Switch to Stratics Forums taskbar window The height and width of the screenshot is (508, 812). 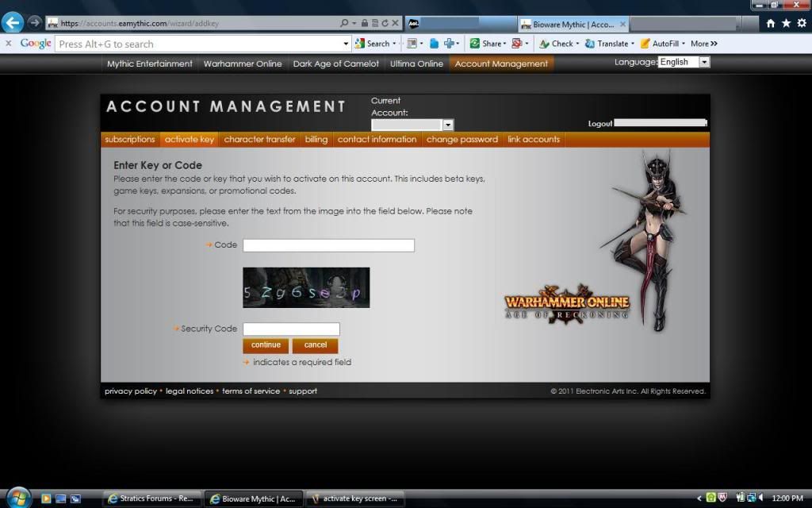(151, 498)
